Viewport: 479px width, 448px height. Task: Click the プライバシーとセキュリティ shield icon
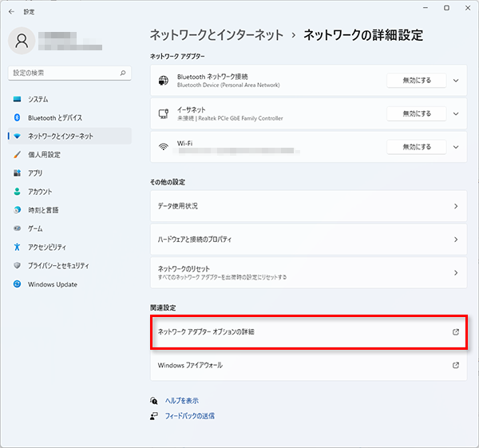point(17,265)
